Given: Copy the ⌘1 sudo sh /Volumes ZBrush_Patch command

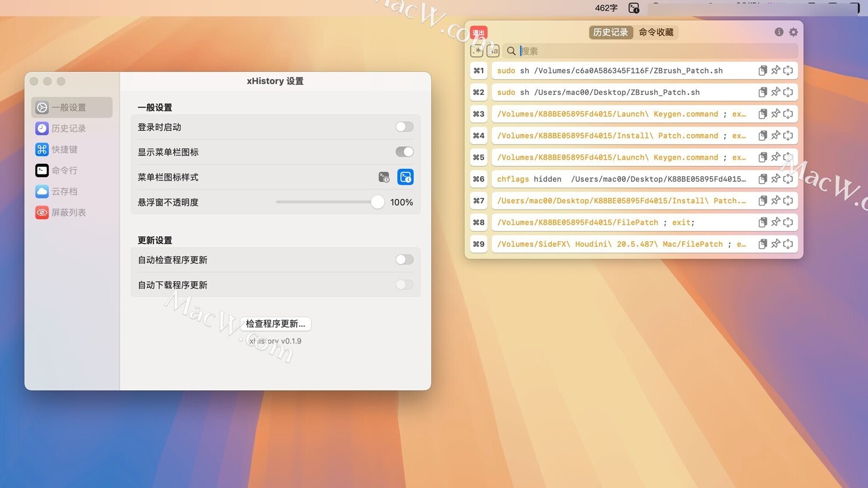Looking at the screenshot, I should tap(762, 71).
